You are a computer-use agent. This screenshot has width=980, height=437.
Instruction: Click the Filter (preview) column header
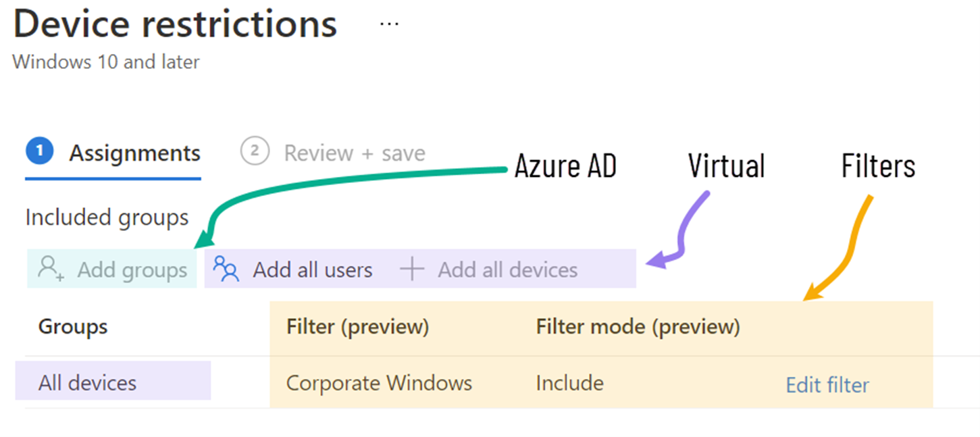point(358,327)
